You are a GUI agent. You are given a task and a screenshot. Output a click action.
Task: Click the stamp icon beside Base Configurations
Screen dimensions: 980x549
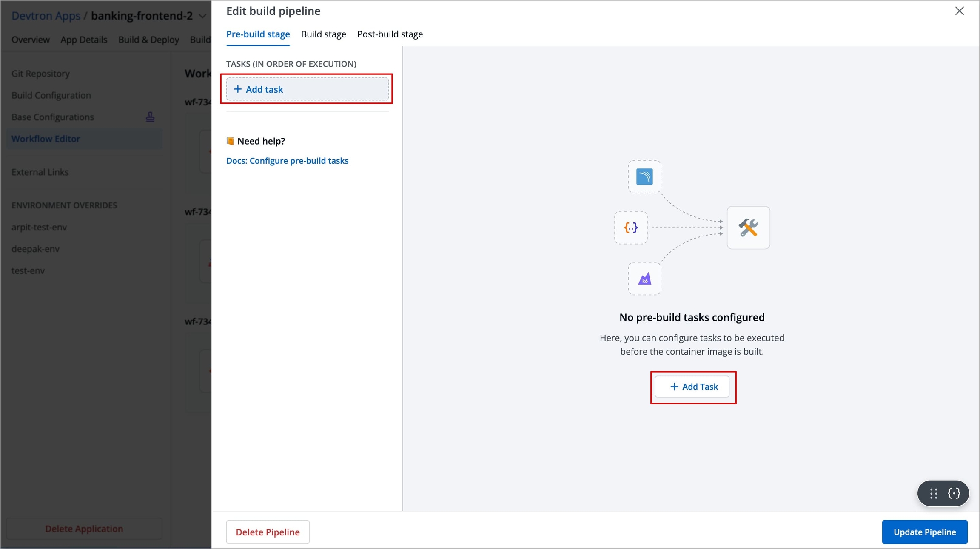tap(150, 117)
